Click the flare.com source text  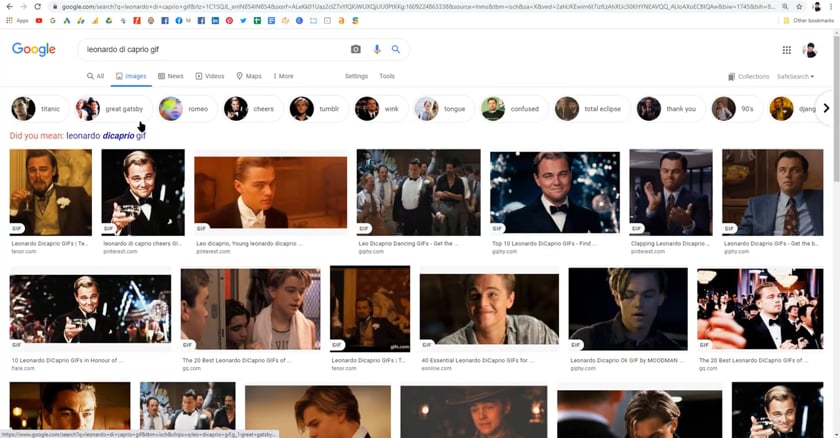pyautogui.click(x=23, y=368)
